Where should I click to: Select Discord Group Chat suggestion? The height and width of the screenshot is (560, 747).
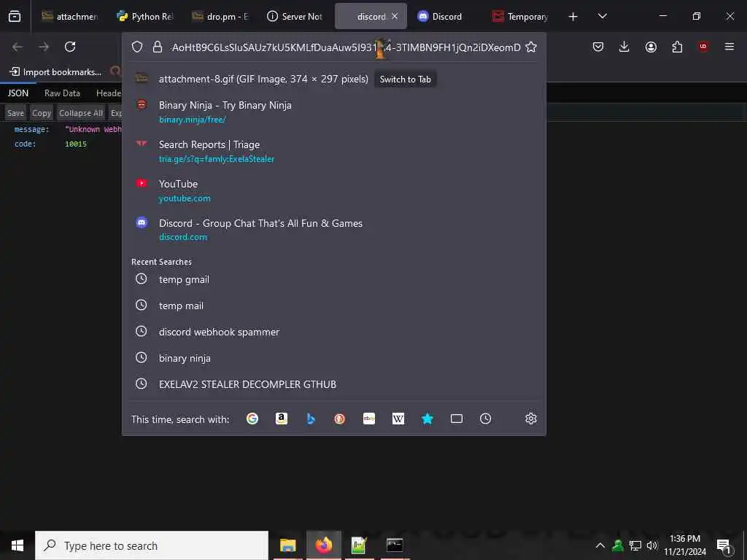tap(334, 230)
